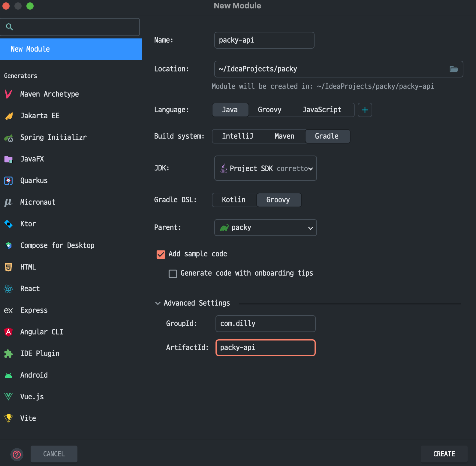Open help with the question mark icon
This screenshot has height=466, width=476.
point(17,454)
